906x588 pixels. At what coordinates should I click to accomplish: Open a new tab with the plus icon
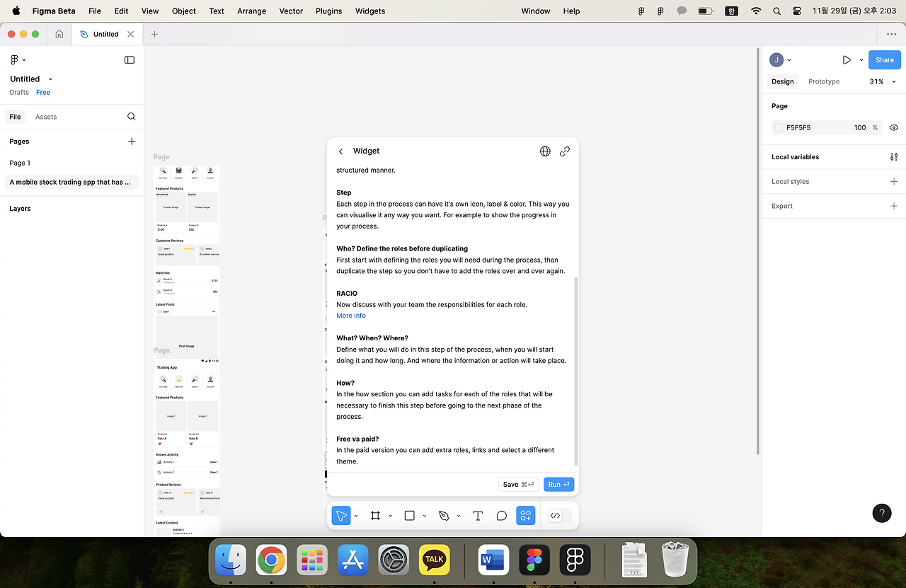pos(154,34)
